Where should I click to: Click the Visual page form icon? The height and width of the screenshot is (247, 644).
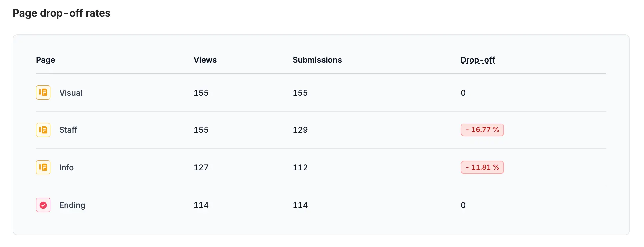[x=43, y=93]
